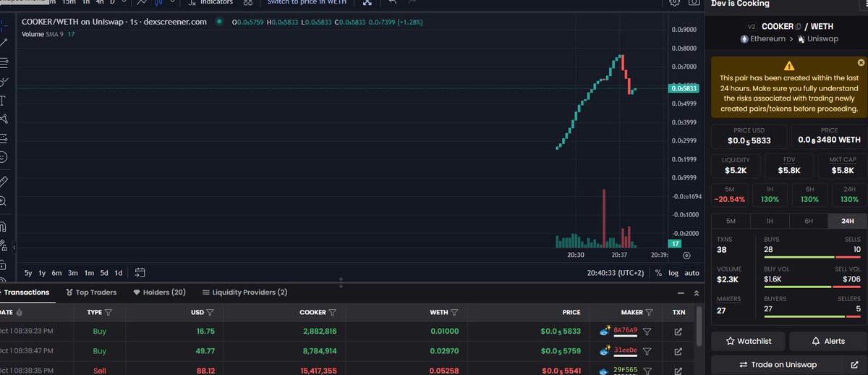Click the chart timezone 20:40:33 (UTC+2)
Screen dimensions: 868x375
(616, 273)
